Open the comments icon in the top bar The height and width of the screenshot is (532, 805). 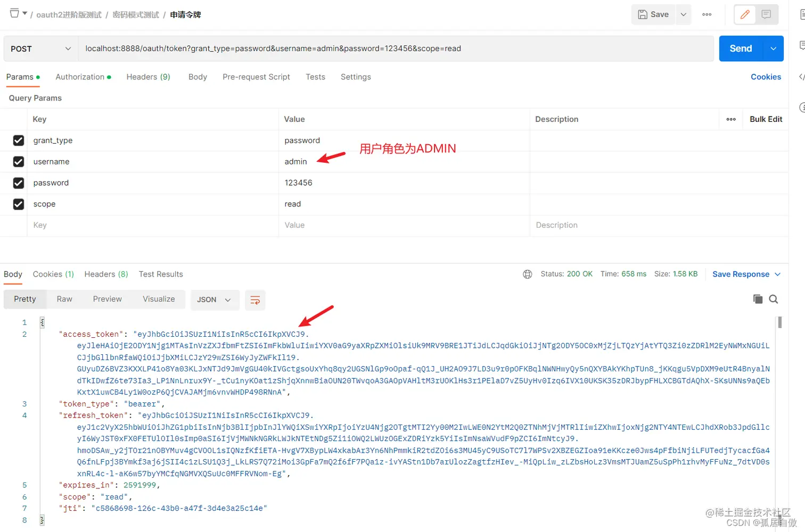coord(766,14)
